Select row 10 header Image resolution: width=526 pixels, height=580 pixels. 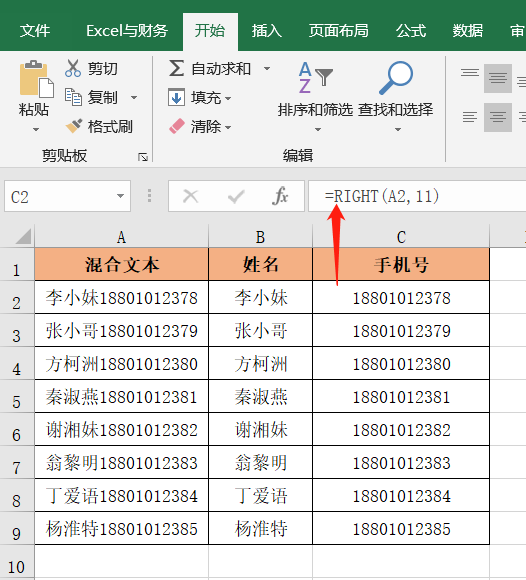click(17, 562)
